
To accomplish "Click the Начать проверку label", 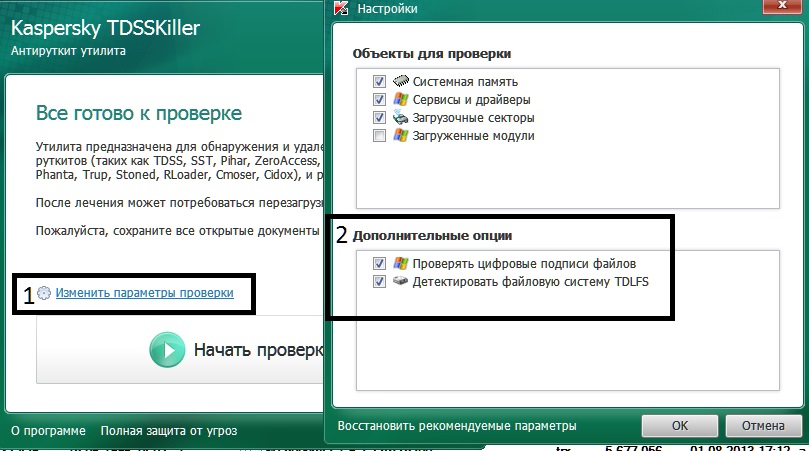I will click(x=258, y=350).
